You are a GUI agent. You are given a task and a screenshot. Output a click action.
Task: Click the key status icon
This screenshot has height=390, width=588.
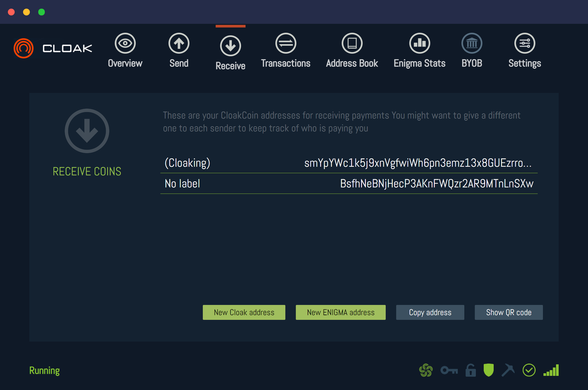coord(449,370)
